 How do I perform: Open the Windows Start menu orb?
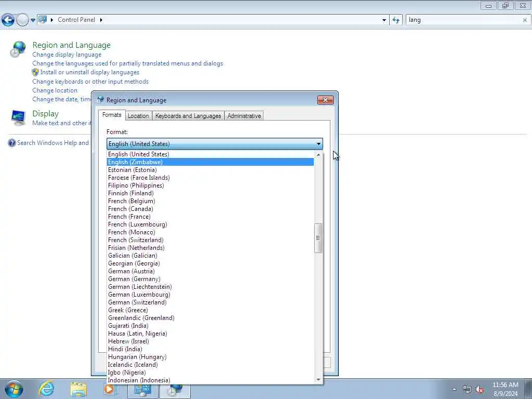click(x=14, y=389)
